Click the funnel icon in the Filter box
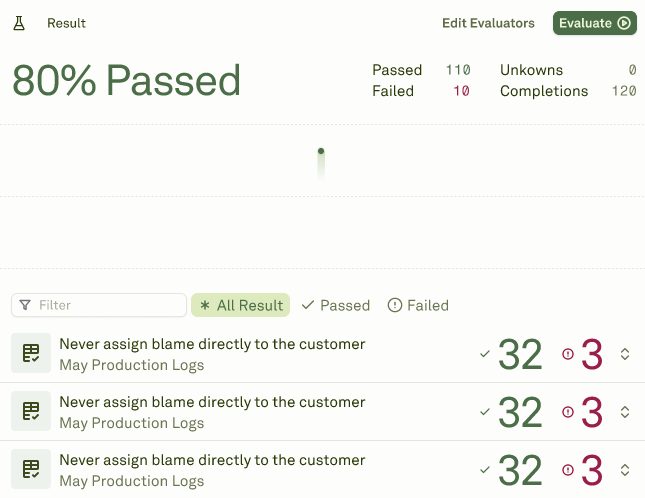Viewport: 645px width, 498px height. pos(25,305)
